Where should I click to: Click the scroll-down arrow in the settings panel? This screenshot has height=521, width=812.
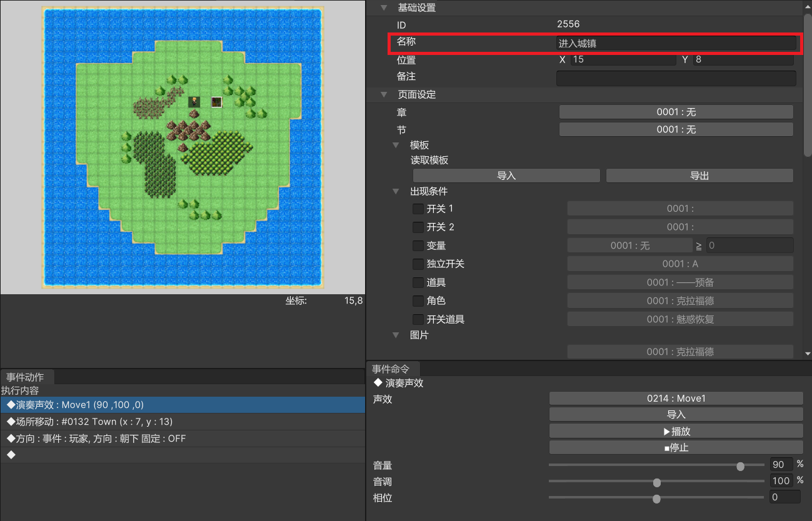click(807, 353)
